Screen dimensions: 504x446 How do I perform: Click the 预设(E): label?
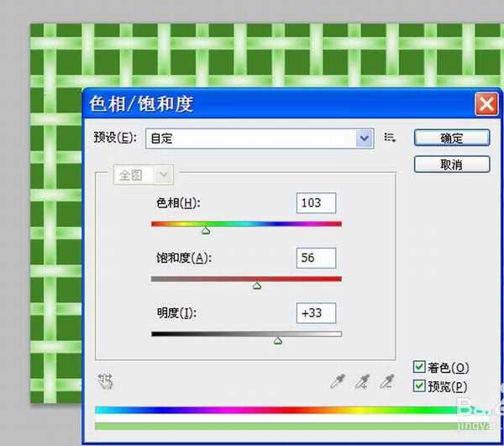click(x=115, y=138)
